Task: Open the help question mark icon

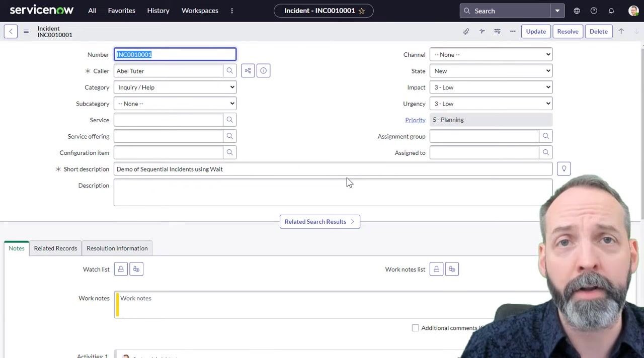Action: pyautogui.click(x=594, y=11)
